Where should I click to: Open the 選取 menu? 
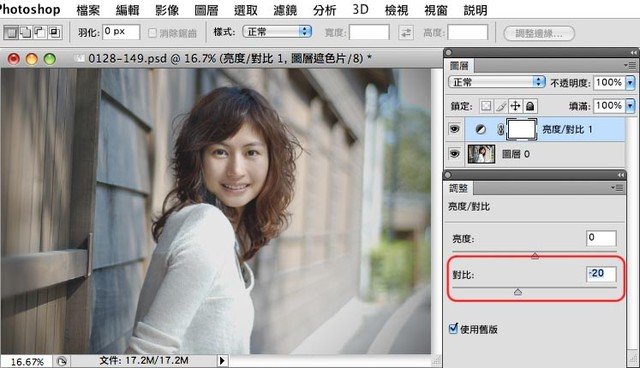246,9
